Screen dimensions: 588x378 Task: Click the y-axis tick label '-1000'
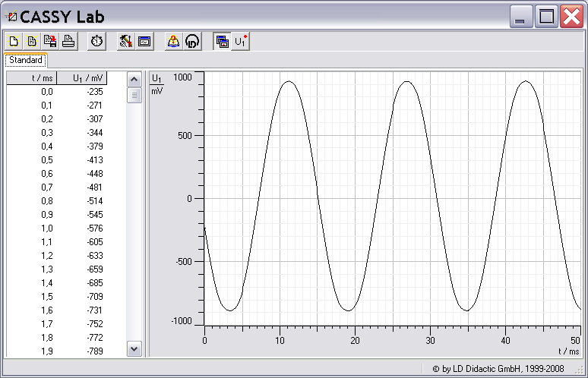point(182,321)
